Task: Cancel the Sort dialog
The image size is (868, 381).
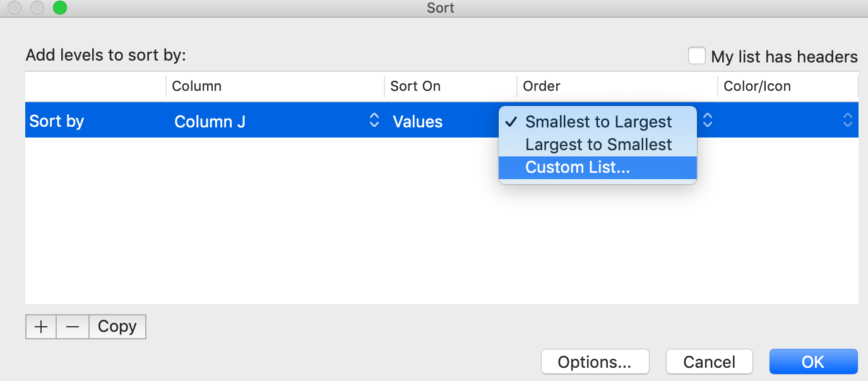Action: pyautogui.click(x=709, y=362)
